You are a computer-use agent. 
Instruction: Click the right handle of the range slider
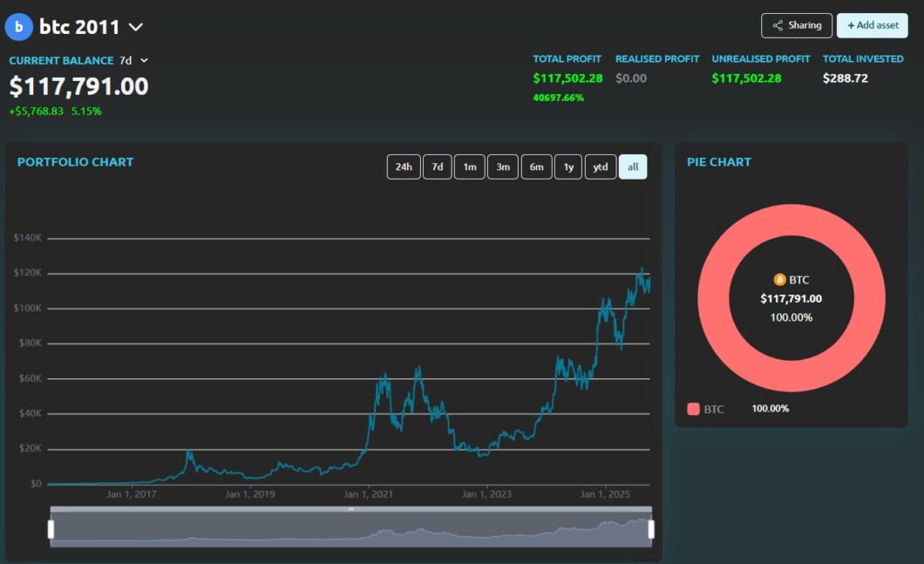click(x=651, y=529)
